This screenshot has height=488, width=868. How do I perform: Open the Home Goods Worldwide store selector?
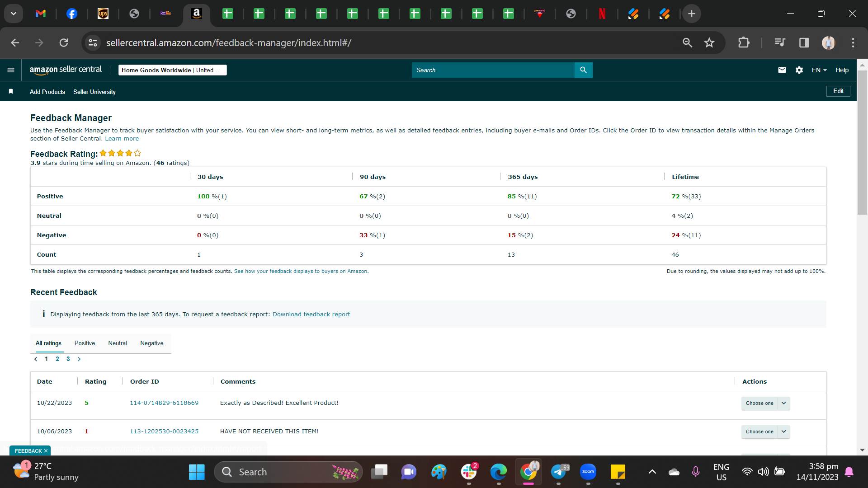(x=172, y=70)
